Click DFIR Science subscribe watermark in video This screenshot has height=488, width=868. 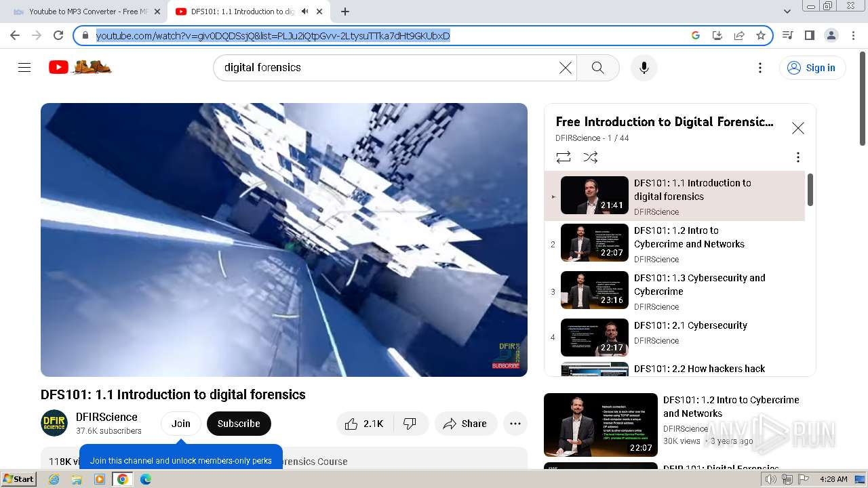pos(507,356)
